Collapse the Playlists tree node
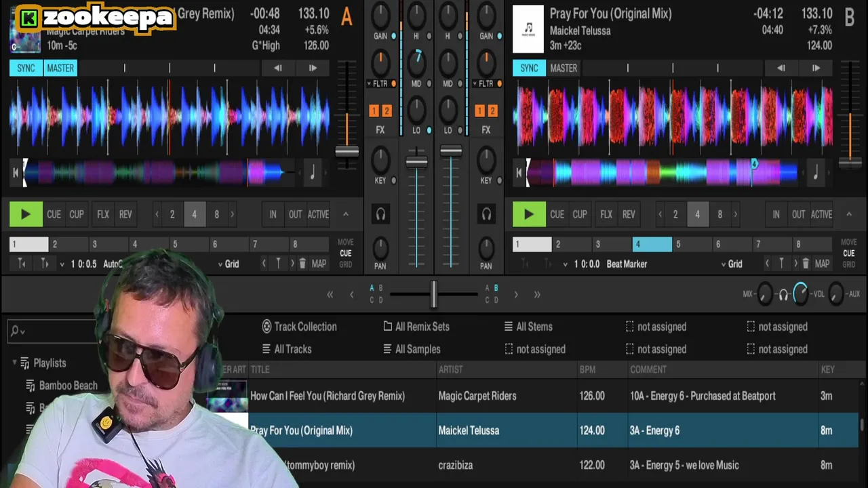The width and height of the screenshot is (868, 488). [x=14, y=363]
